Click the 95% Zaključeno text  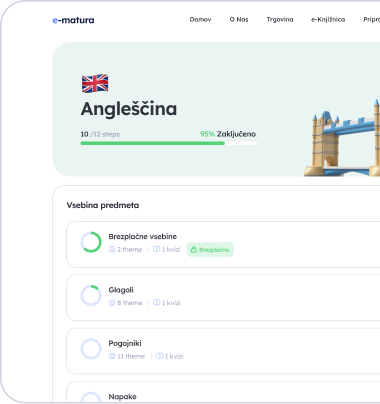[228, 134]
